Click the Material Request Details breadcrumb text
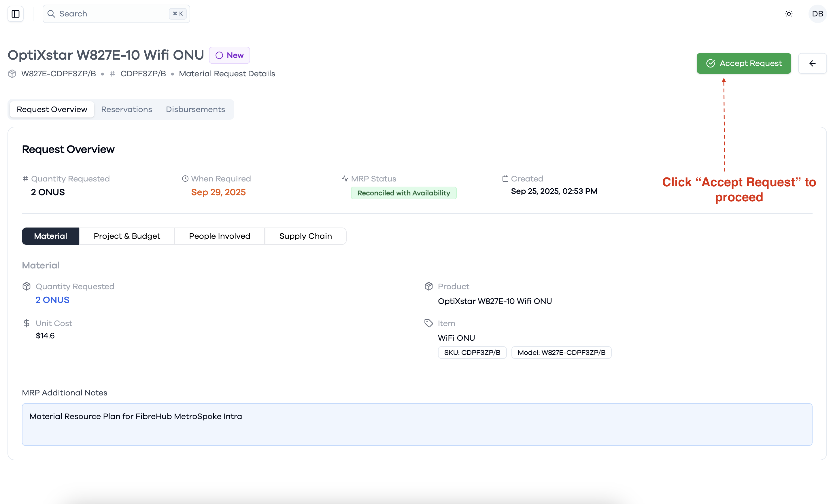 click(x=227, y=74)
